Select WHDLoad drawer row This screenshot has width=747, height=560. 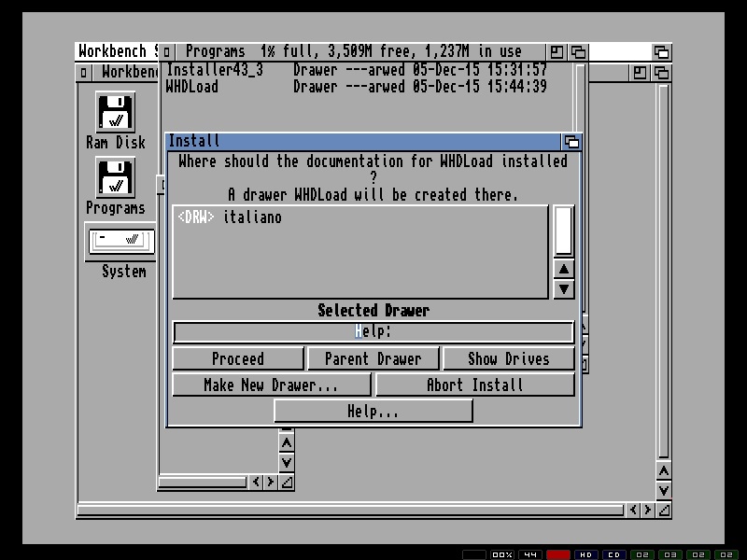357,87
